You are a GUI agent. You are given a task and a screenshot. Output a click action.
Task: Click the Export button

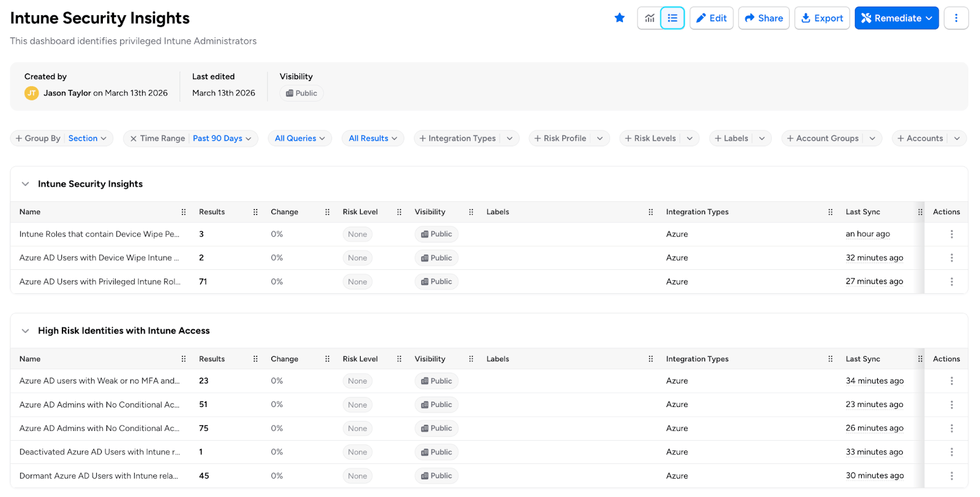click(821, 18)
